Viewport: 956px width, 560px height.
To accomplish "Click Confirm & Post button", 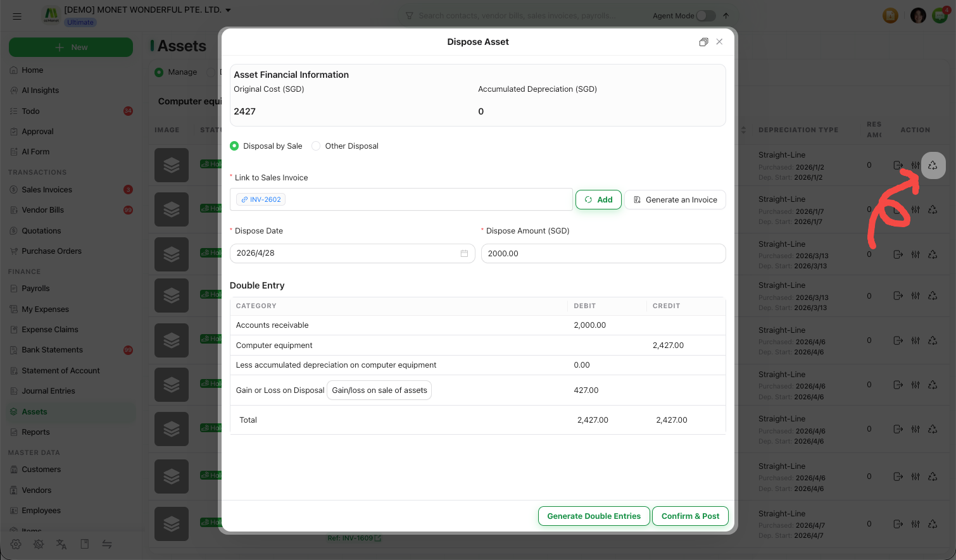I will pyautogui.click(x=690, y=516).
